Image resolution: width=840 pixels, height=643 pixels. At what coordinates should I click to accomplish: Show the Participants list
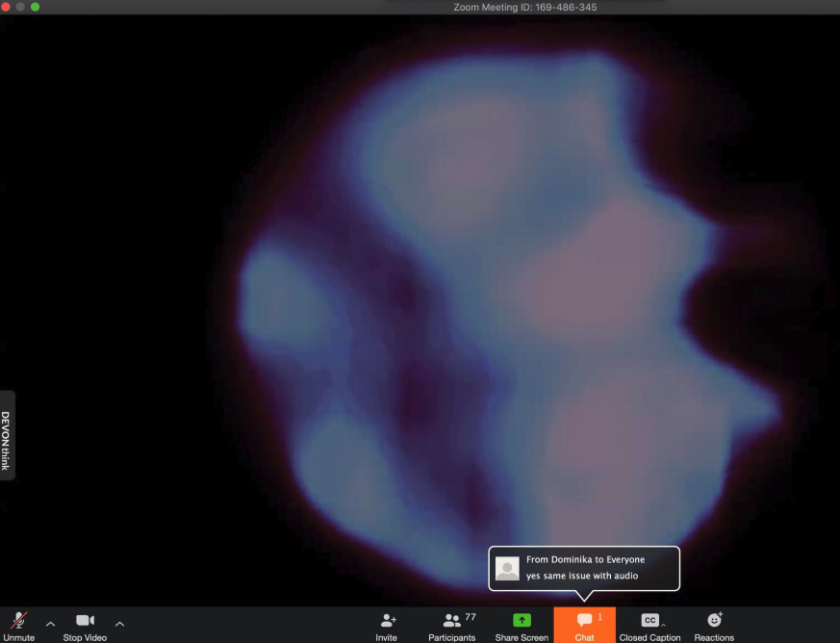tap(451, 626)
